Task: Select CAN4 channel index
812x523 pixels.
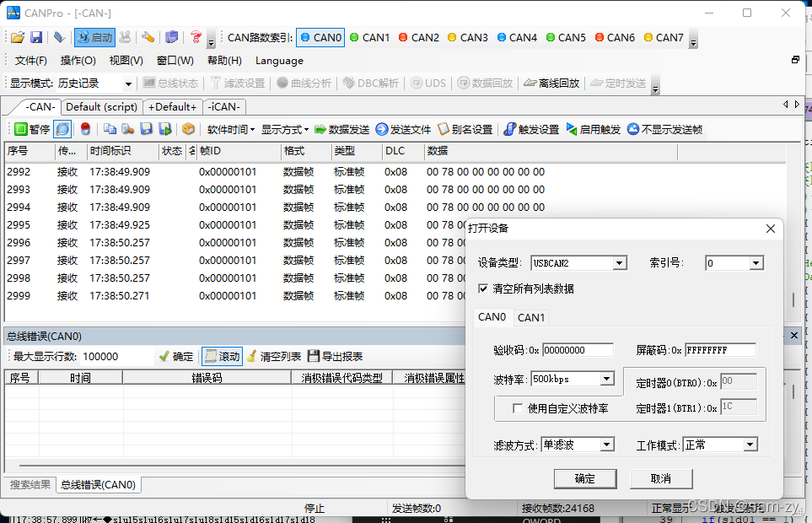Action: click(x=517, y=38)
